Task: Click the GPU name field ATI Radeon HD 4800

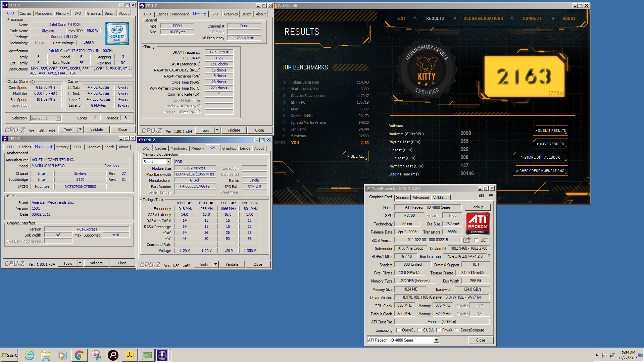Action: coord(428,207)
